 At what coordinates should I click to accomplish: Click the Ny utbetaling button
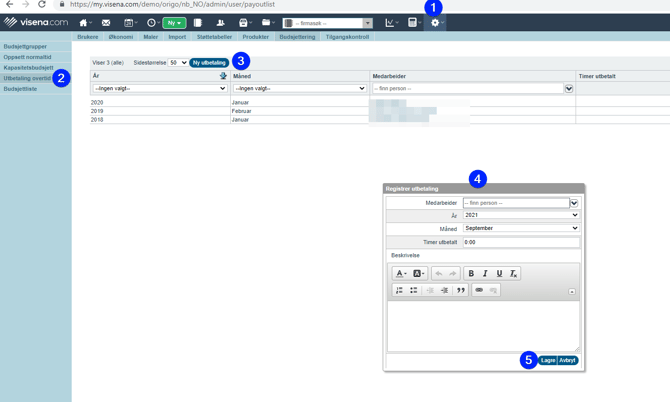(x=209, y=63)
